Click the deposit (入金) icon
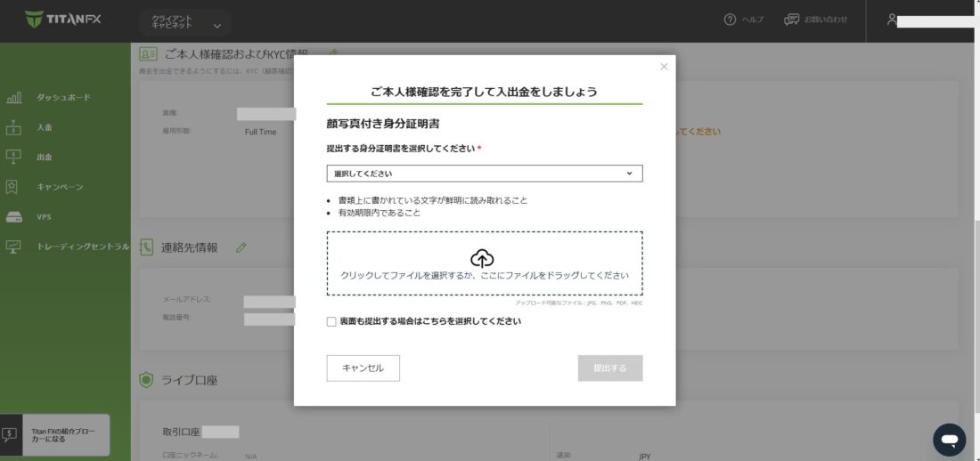Image resolution: width=980 pixels, height=461 pixels. pyautogui.click(x=13, y=127)
